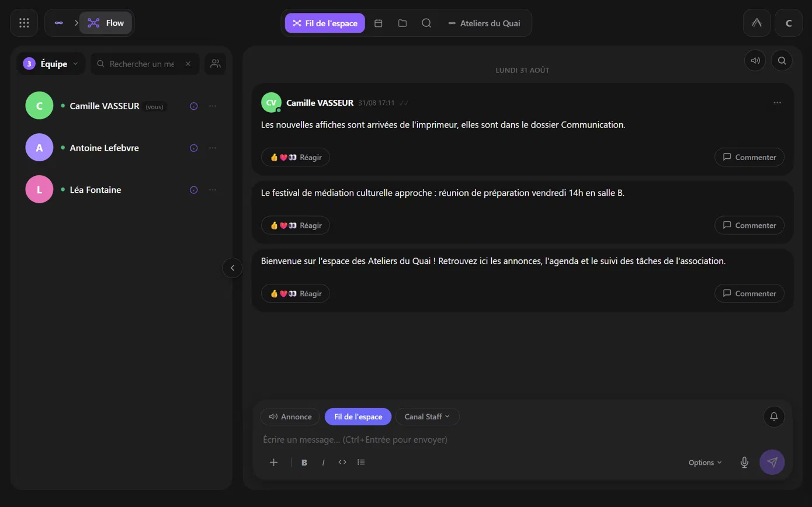The image size is (812, 507).
Task: Select the Annonce composer mode
Action: [290, 416]
